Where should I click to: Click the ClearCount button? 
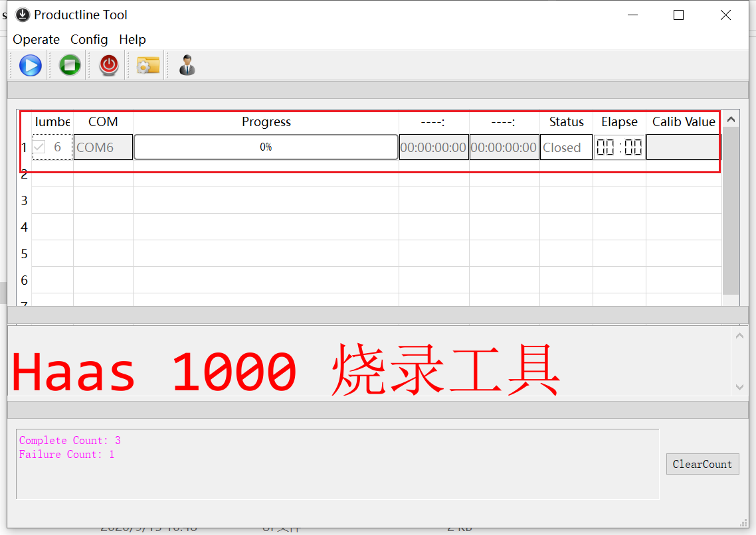(x=702, y=464)
